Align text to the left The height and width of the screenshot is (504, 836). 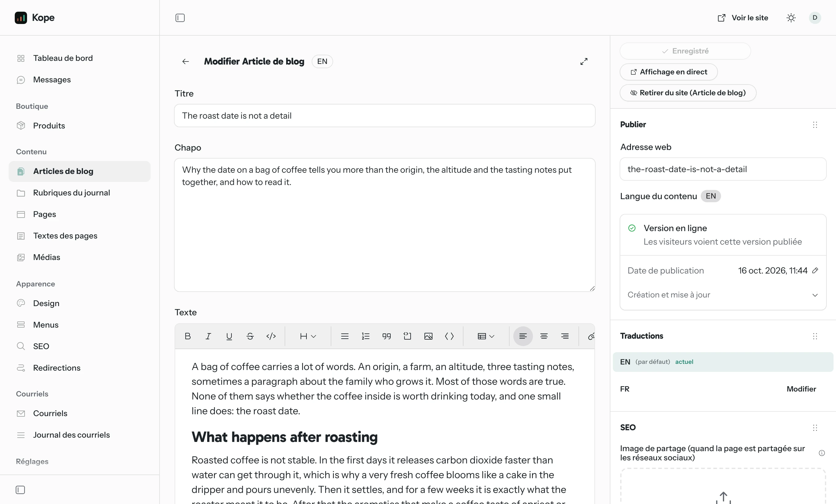pos(523,336)
